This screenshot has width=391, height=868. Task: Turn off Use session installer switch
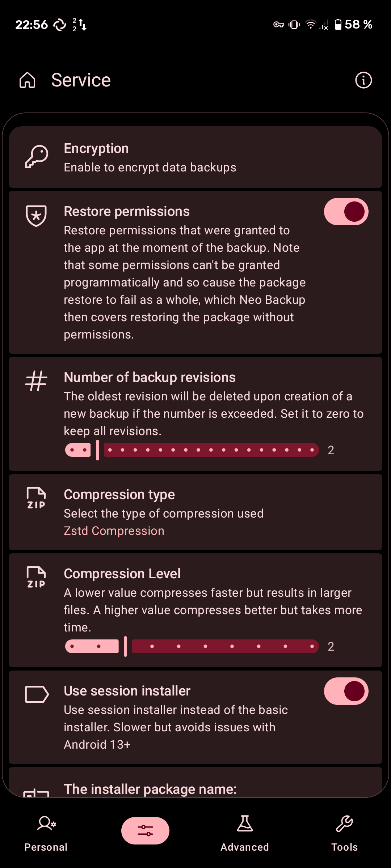346,691
